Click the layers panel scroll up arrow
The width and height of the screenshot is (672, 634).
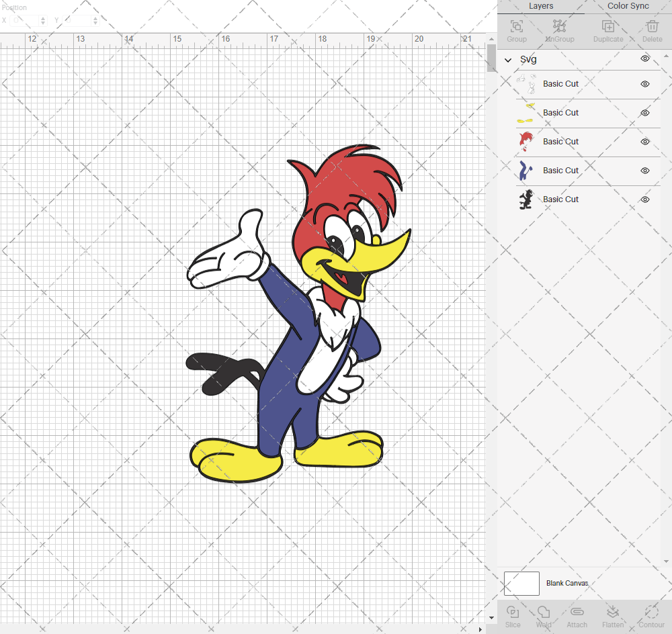(666, 56)
